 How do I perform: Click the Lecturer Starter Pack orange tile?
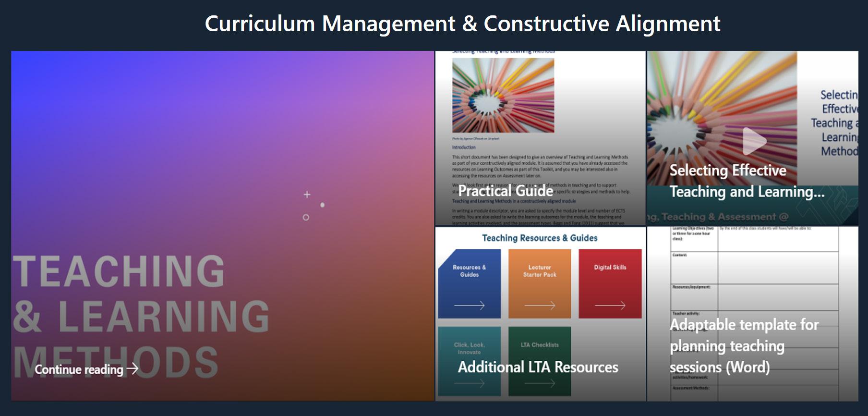tap(540, 283)
